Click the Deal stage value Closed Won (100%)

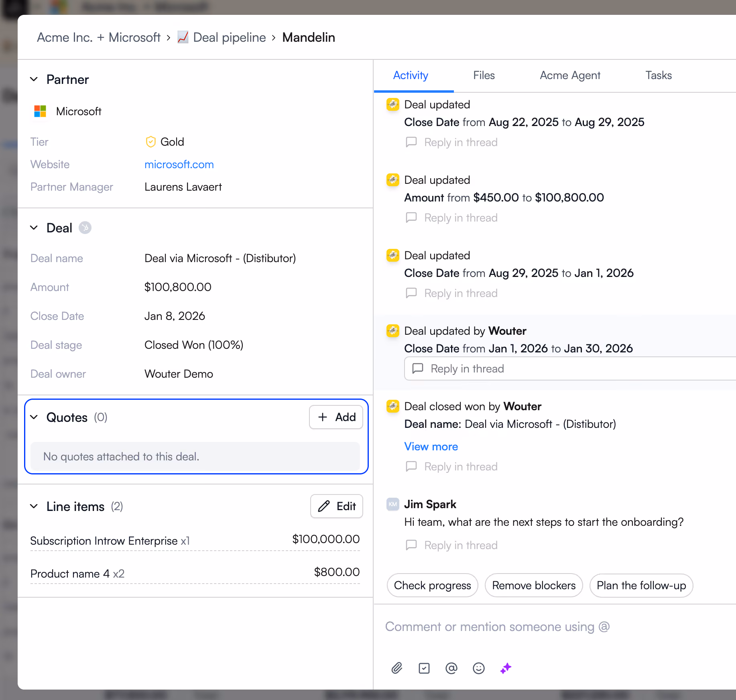click(x=194, y=345)
